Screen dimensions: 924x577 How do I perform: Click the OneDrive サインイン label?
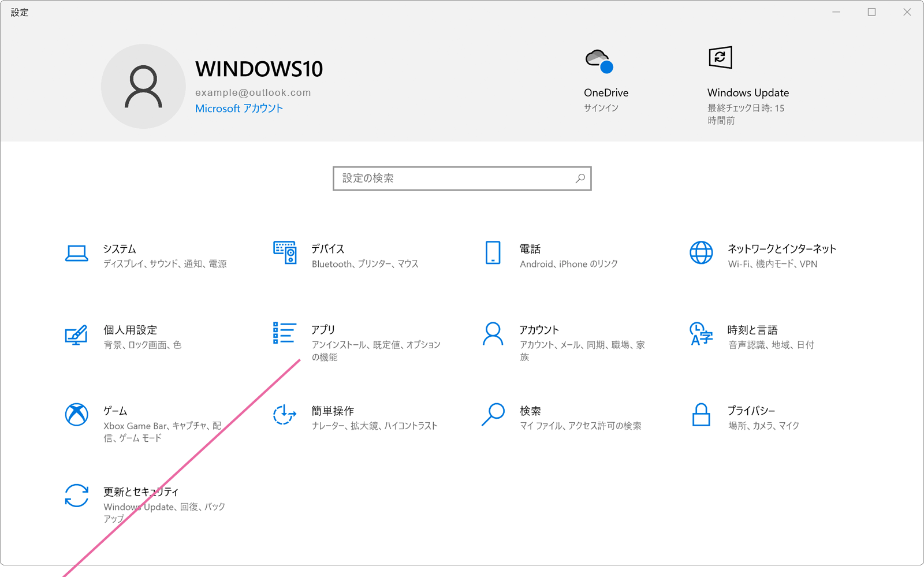coord(601,108)
